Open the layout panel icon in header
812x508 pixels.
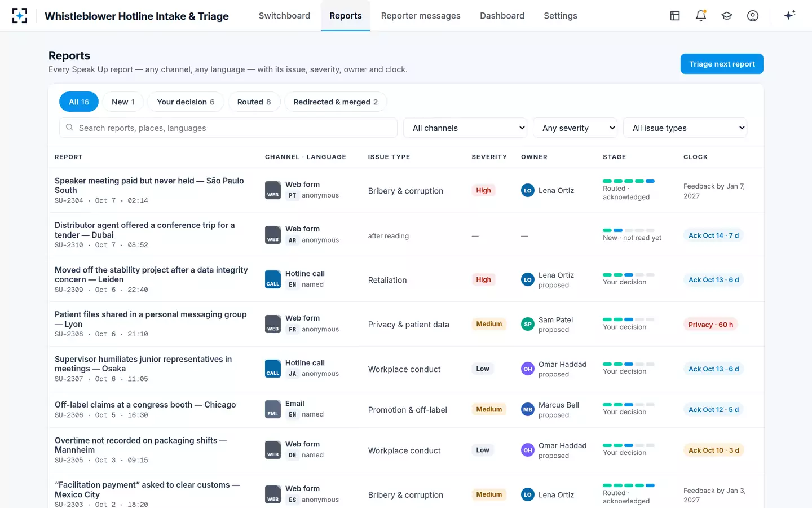[x=675, y=16]
